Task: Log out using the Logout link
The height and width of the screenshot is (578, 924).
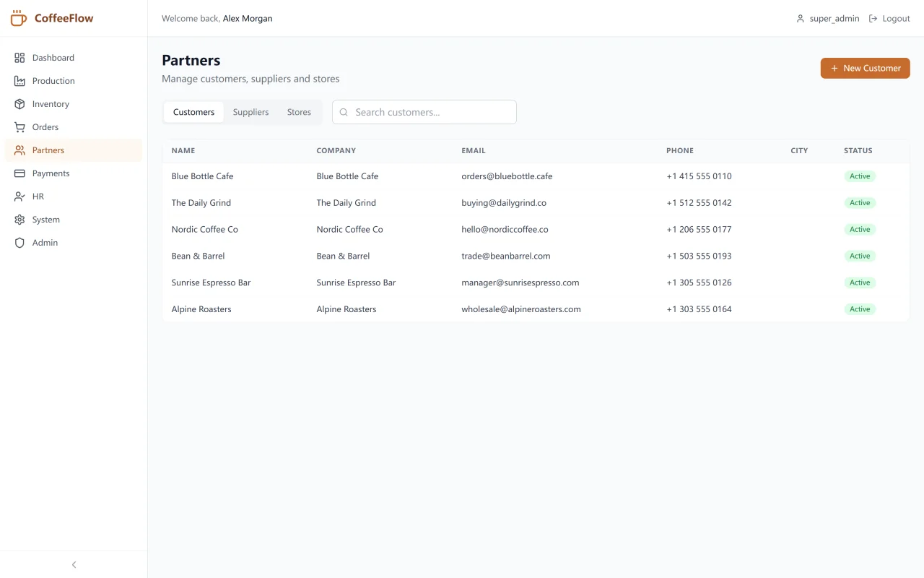Action: [889, 19]
